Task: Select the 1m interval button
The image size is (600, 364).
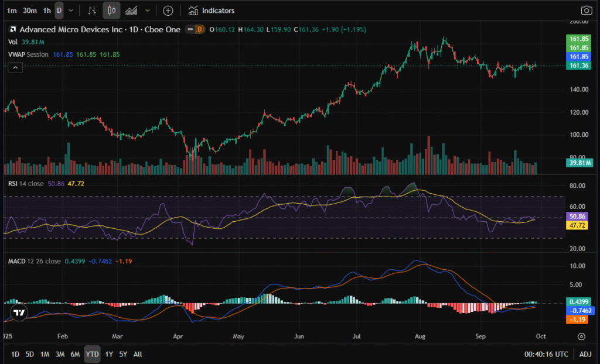Action: tap(12, 11)
